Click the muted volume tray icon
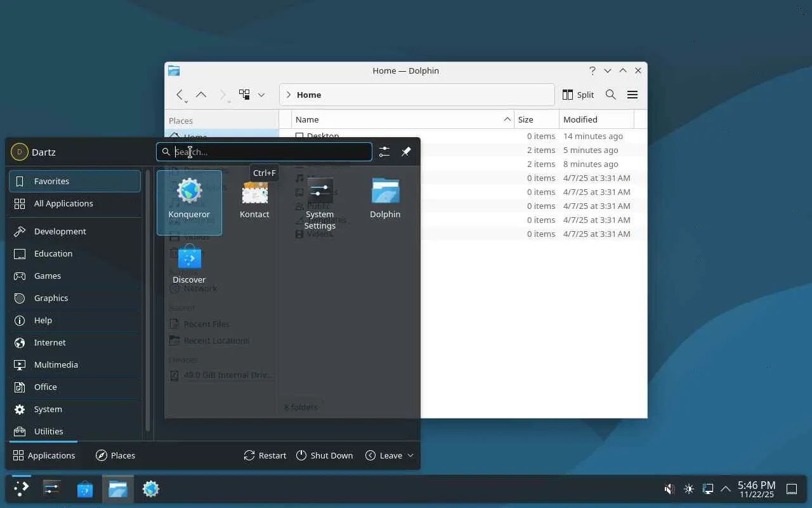812x508 pixels. pyautogui.click(x=669, y=489)
